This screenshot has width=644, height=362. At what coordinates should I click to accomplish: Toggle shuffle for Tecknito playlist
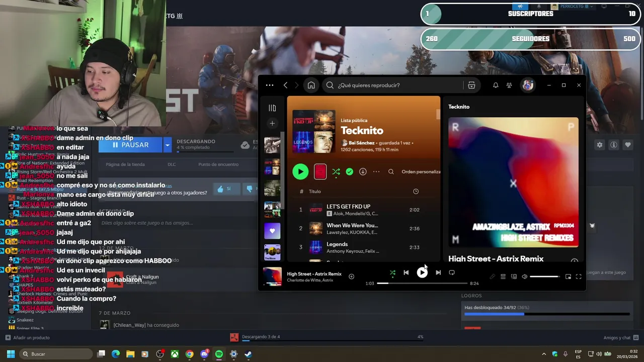(336, 171)
